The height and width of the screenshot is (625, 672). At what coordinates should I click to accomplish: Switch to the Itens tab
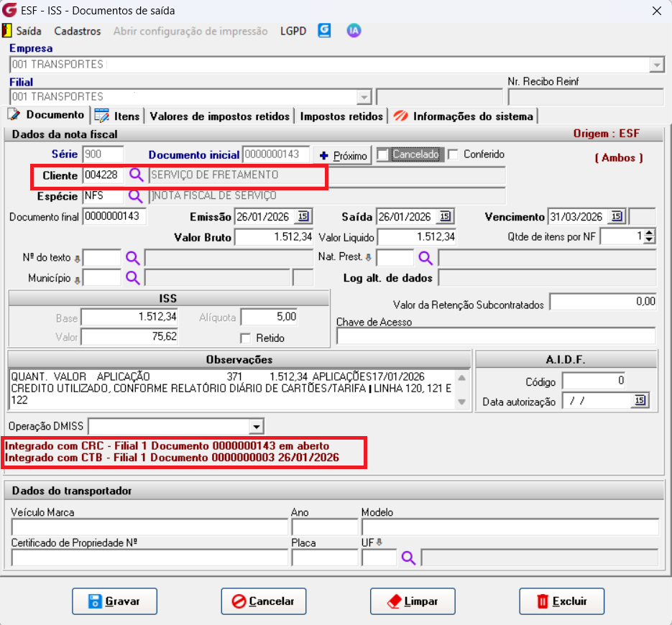[117, 116]
